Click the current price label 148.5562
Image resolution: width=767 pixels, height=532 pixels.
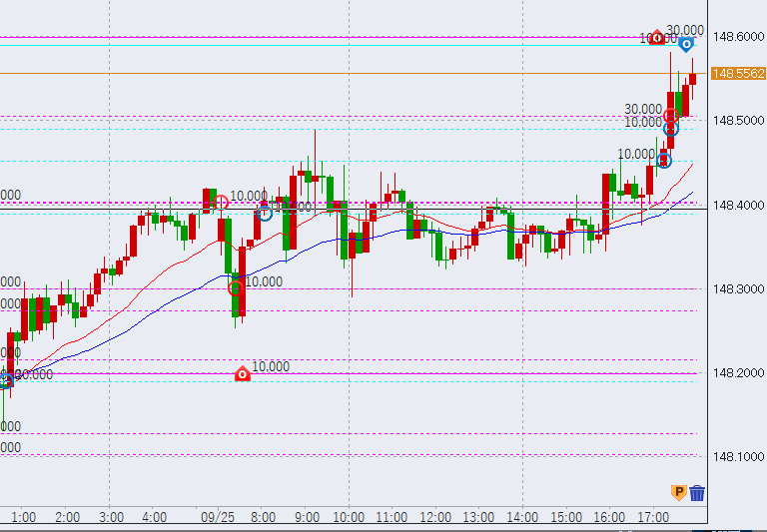[737, 73]
